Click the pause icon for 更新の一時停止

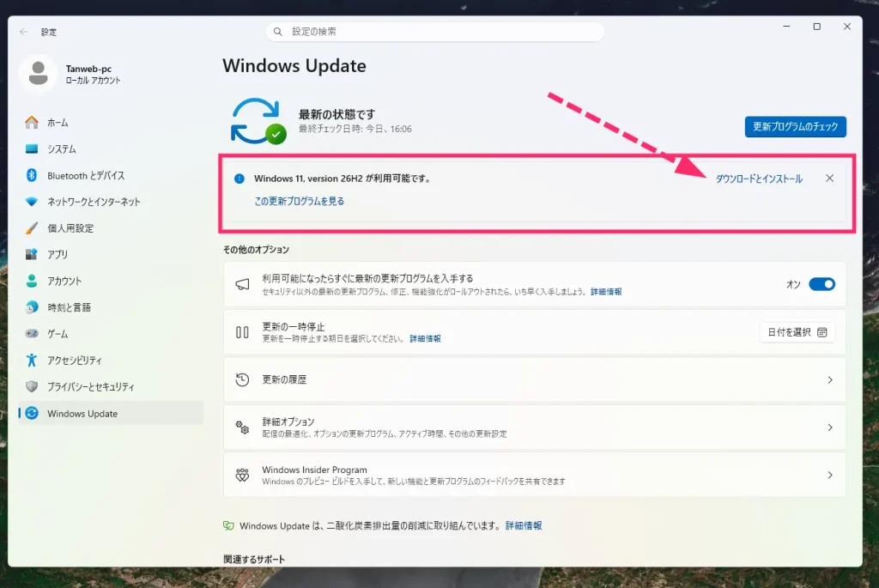pos(242,332)
